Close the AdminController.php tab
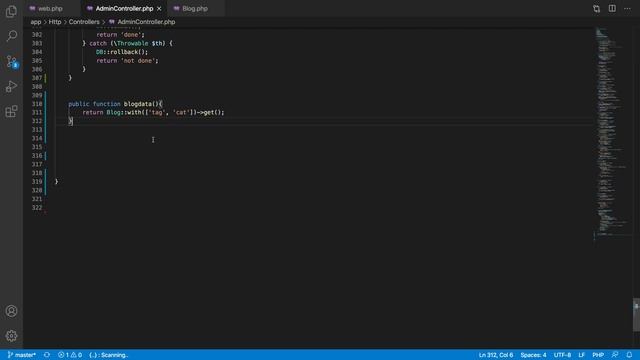640x360 pixels. pos(159,9)
